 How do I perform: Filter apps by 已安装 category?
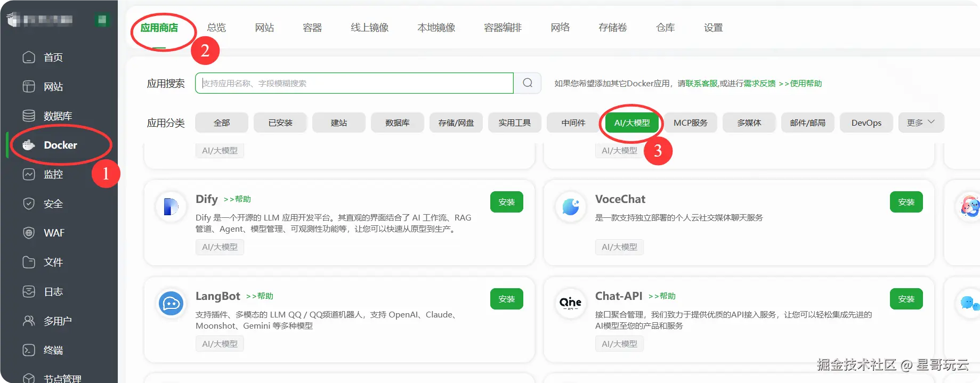(280, 123)
